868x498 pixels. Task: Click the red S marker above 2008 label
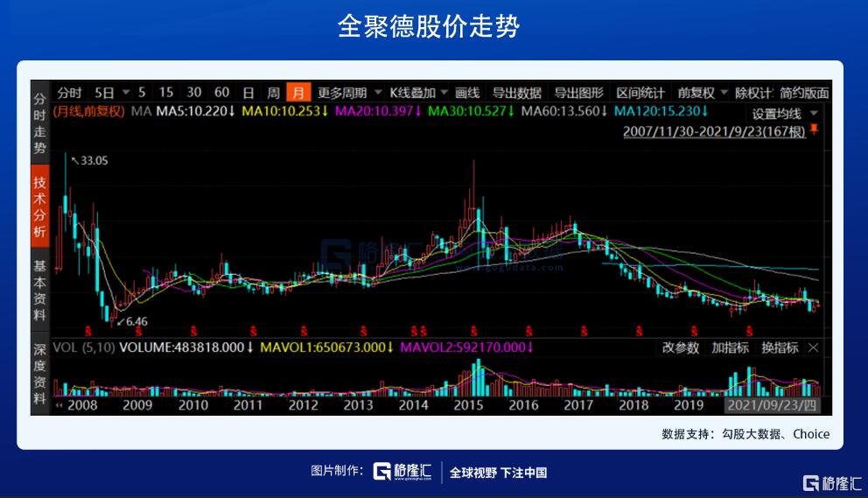tap(87, 331)
